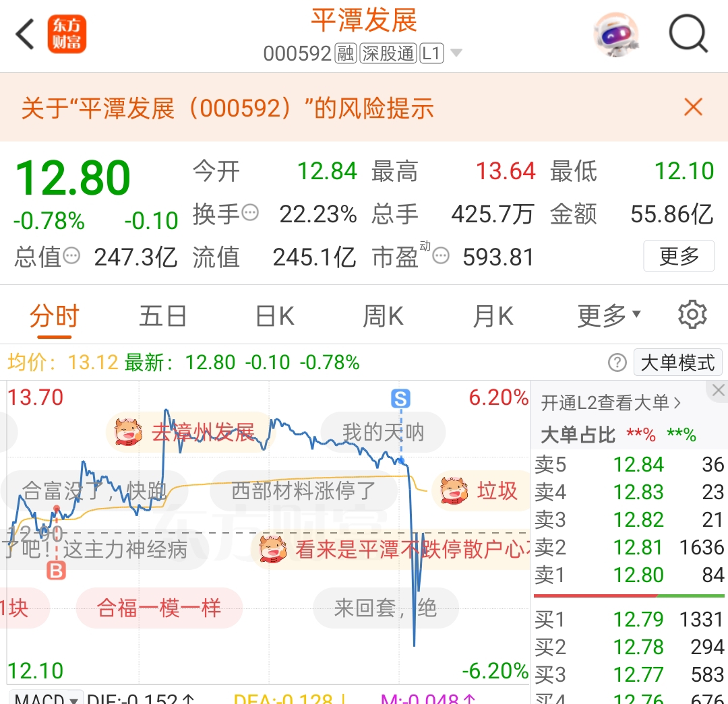Toggle 大单模式 button

pyautogui.click(x=678, y=362)
